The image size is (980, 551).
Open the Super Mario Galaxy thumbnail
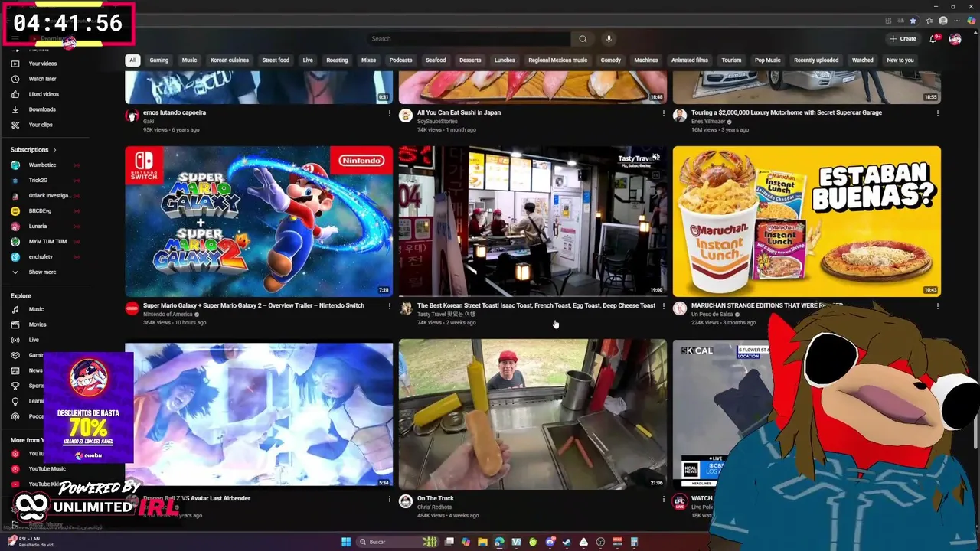coord(259,221)
